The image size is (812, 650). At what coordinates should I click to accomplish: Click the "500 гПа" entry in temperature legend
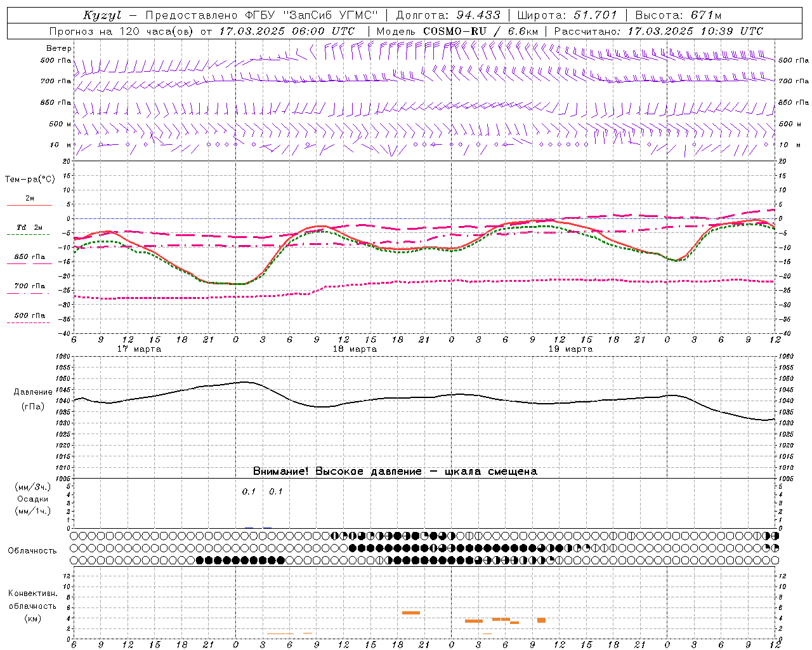click(29, 315)
